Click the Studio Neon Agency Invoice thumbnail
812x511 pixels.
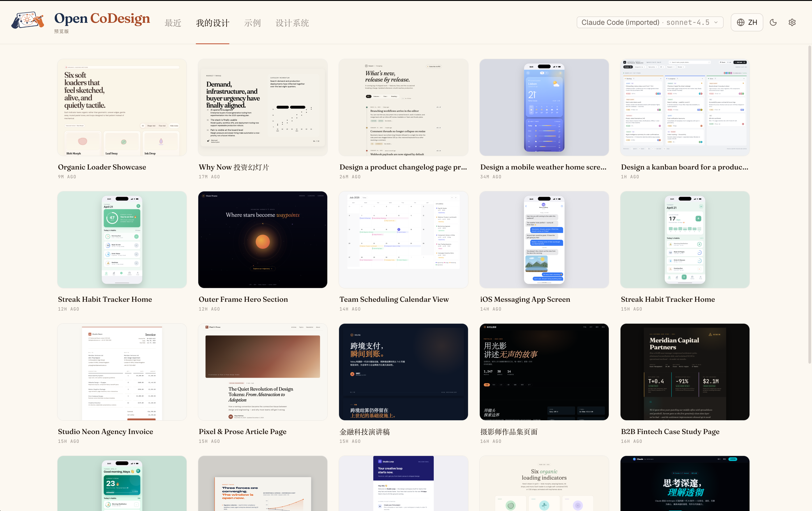(x=122, y=372)
